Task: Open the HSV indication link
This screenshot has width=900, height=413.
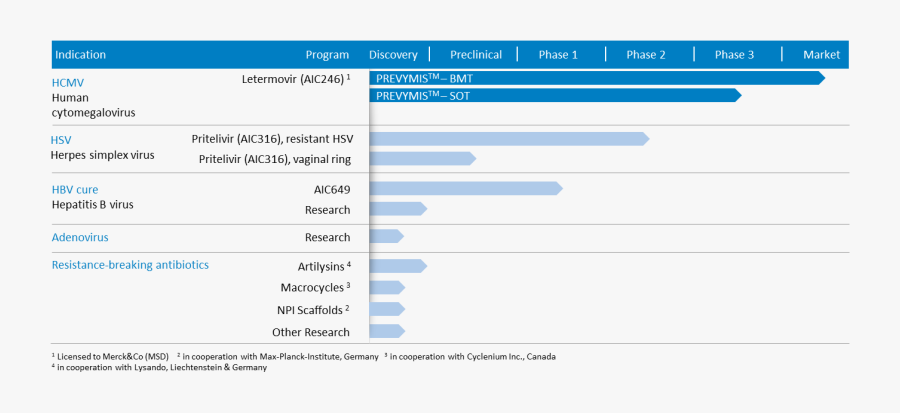Action: 61,140
